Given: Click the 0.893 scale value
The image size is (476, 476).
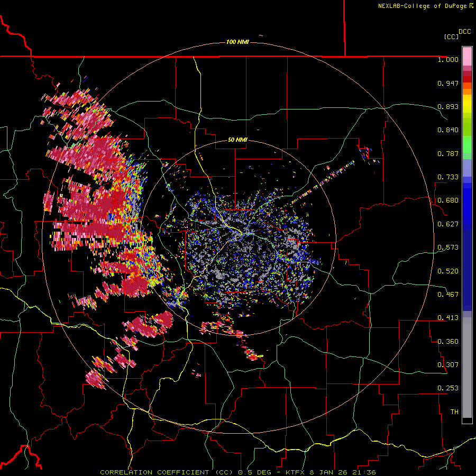Looking at the screenshot, I should coord(448,106).
